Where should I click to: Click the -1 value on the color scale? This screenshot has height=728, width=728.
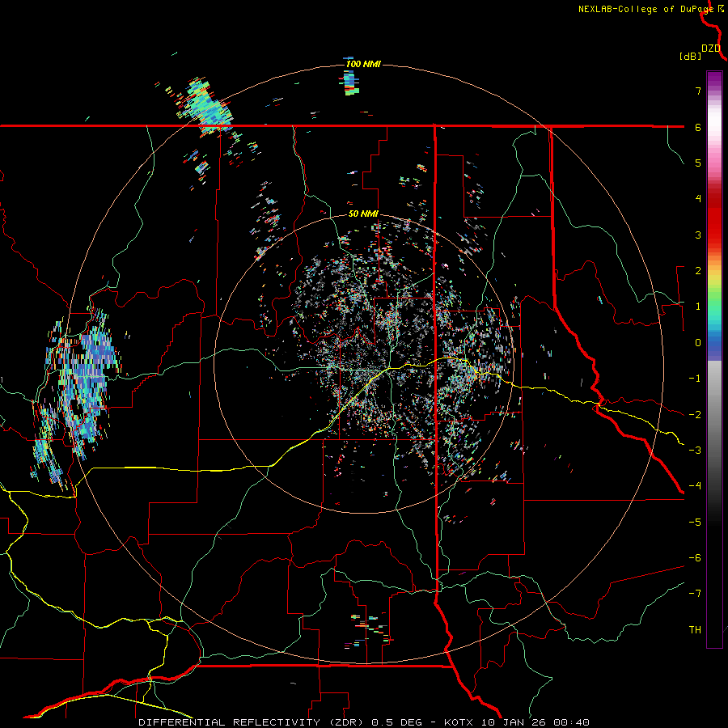[695, 379]
